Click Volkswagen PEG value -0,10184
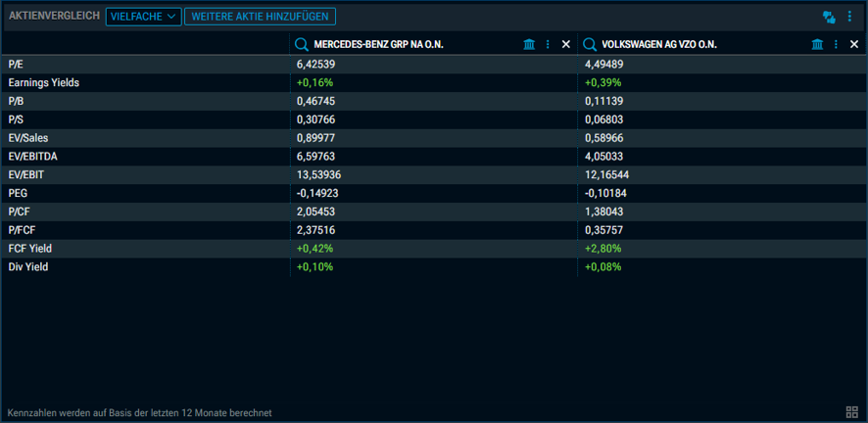 point(605,194)
